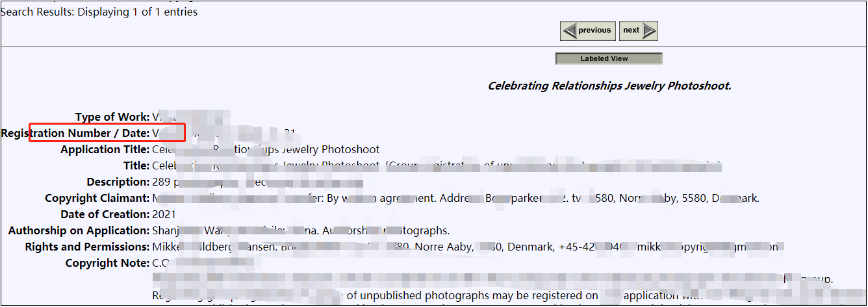Click the Copyright Claimant address text
The image size is (868, 307).
[x=624, y=199]
